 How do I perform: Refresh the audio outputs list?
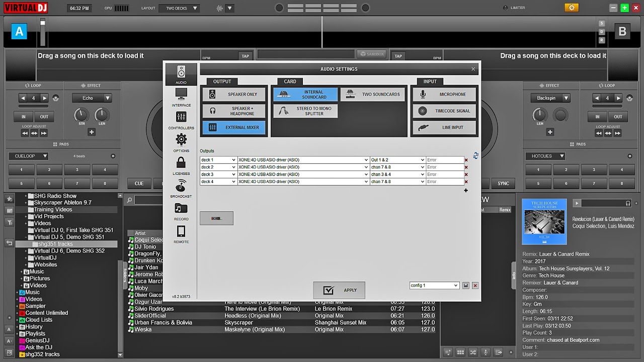(475, 156)
